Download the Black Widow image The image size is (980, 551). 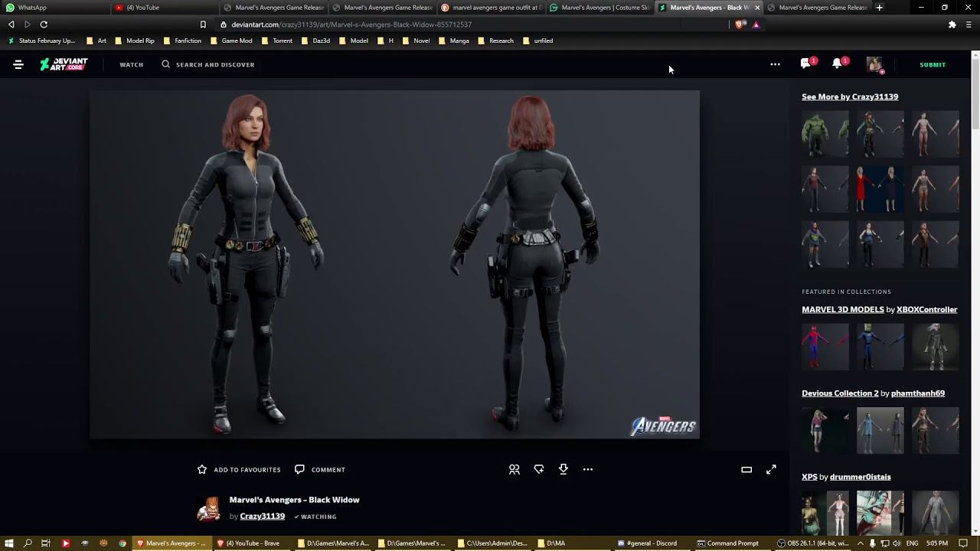point(563,469)
